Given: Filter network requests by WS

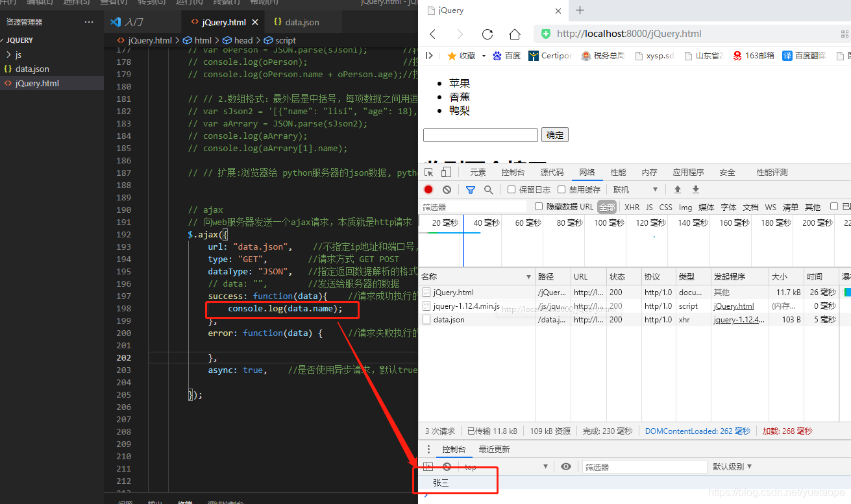Looking at the screenshot, I should pos(771,207).
